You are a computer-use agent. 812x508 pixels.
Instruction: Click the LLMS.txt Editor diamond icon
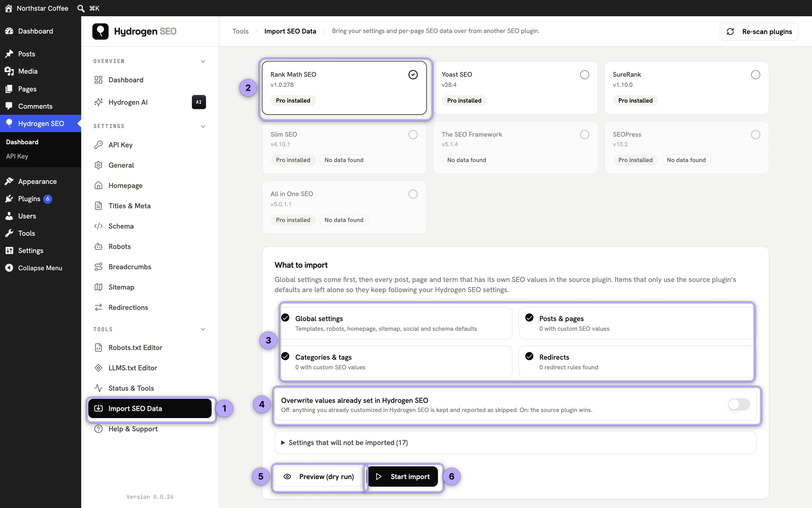(98, 368)
